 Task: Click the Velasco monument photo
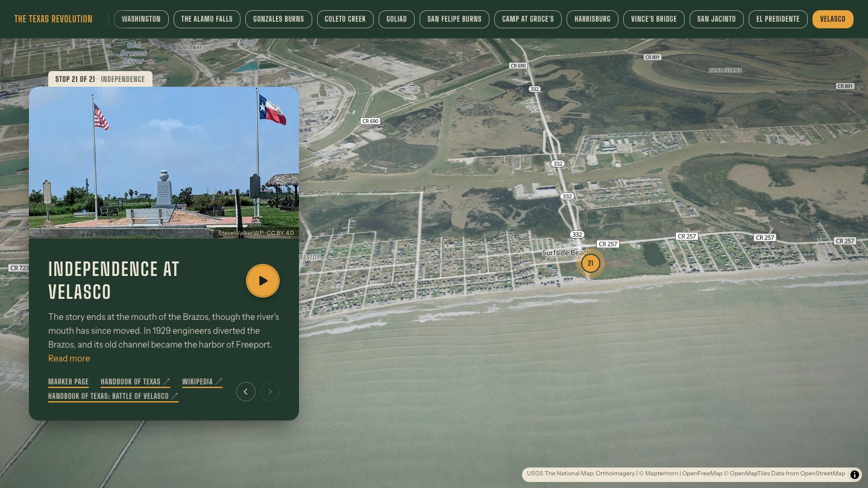coord(164,163)
